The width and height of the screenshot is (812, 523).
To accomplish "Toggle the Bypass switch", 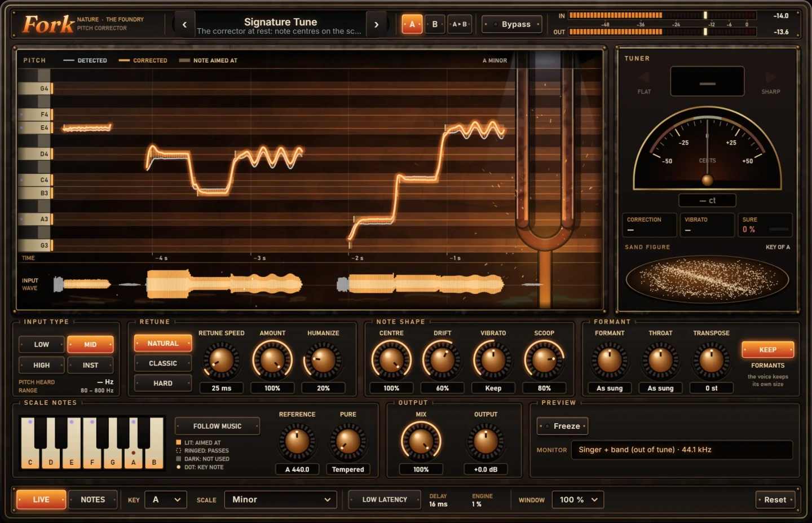I will click(x=512, y=24).
